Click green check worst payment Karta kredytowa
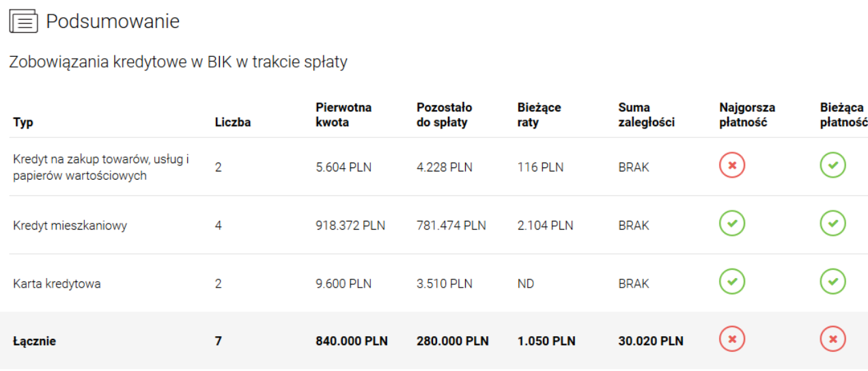This screenshot has height=371, width=868. [x=732, y=281]
